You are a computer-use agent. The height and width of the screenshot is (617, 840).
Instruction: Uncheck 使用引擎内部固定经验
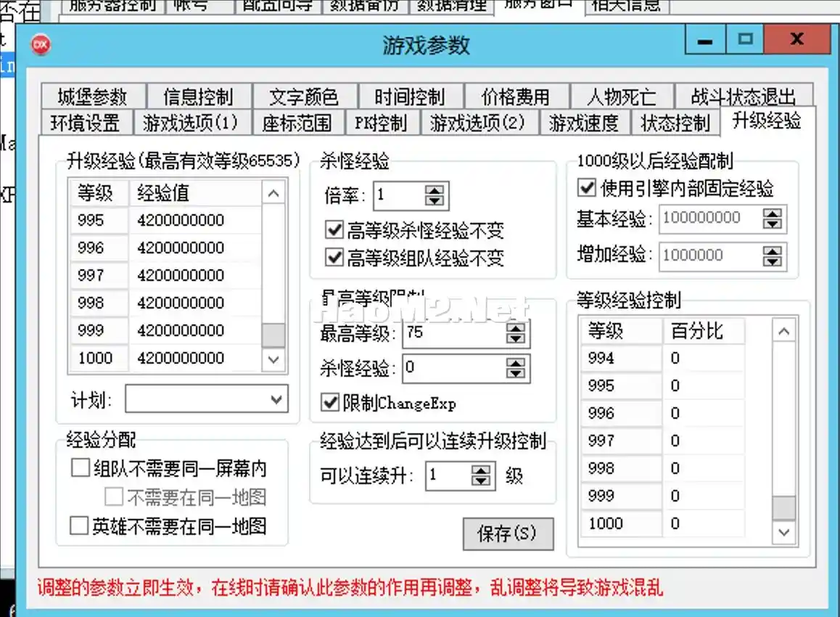676,188
